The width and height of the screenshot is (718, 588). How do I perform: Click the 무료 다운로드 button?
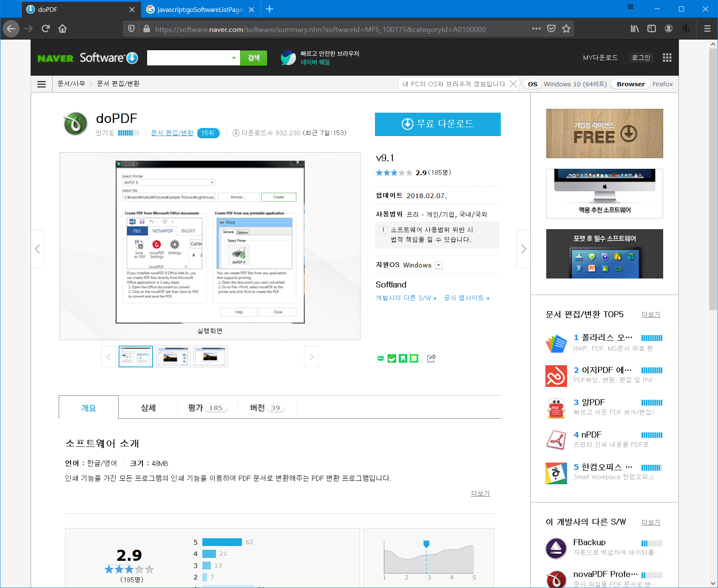tap(437, 124)
